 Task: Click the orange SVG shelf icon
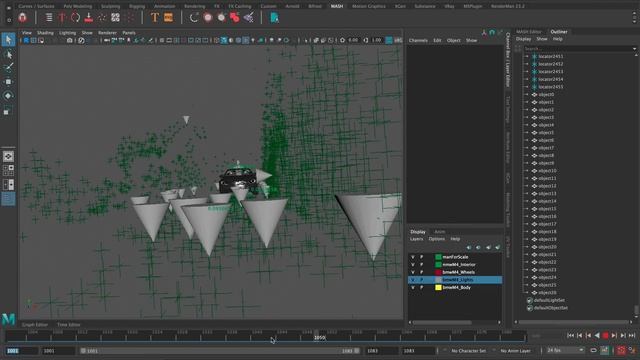click(168, 18)
